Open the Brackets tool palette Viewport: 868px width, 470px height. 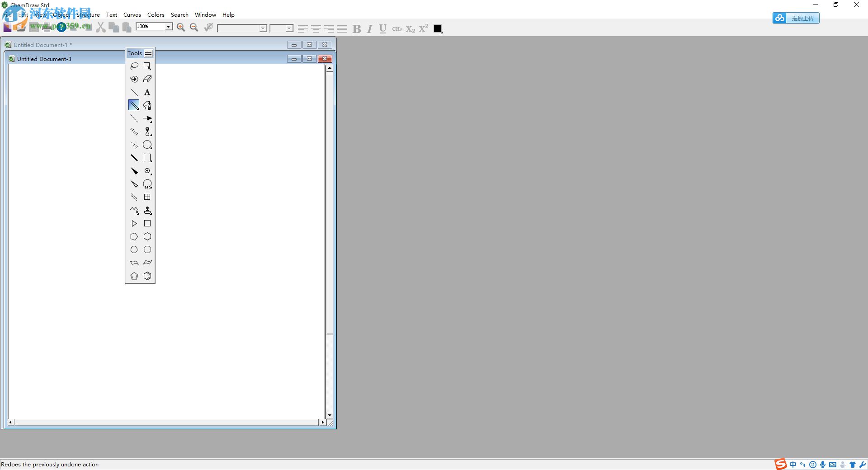(x=147, y=158)
